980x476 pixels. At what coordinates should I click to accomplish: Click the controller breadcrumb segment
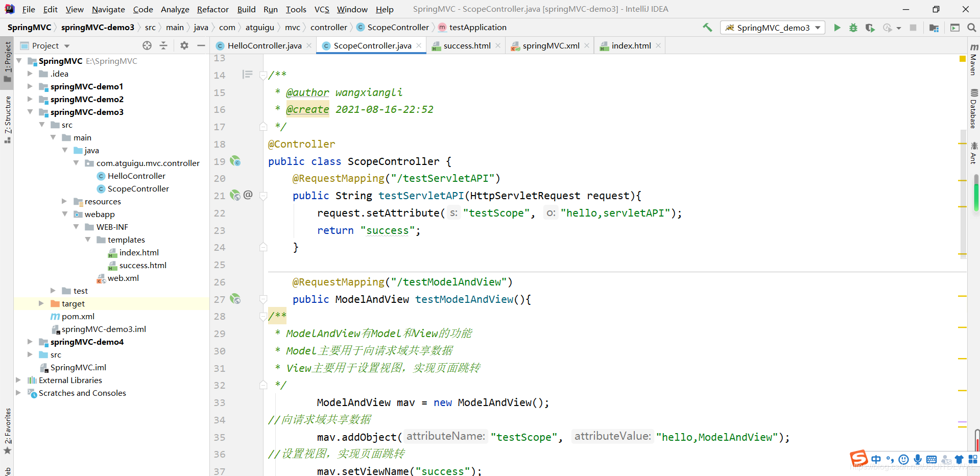pos(328,28)
